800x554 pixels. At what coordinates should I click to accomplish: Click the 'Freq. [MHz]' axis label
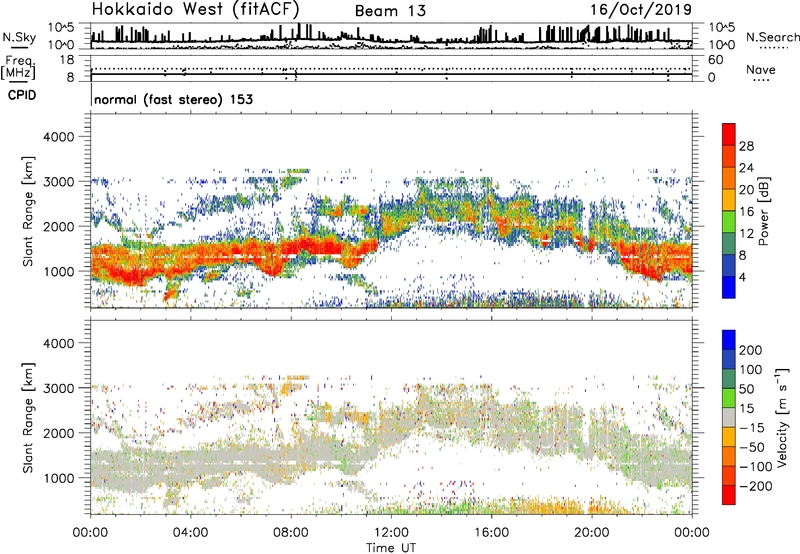point(18,67)
